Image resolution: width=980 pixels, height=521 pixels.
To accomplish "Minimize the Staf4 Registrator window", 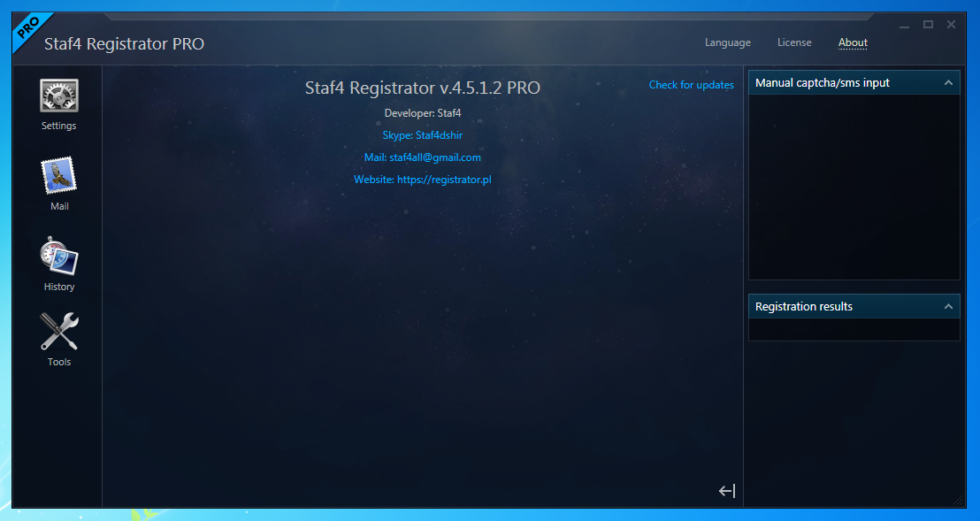I will 905,25.
